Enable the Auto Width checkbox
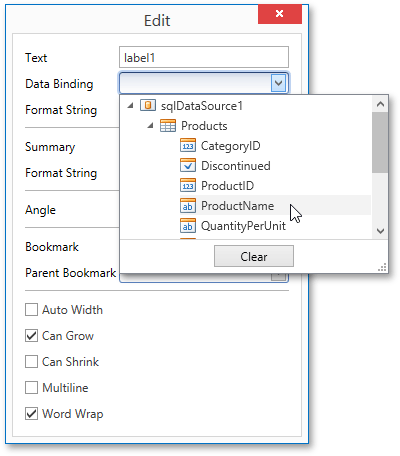The image size is (400, 456). coord(31,310)
